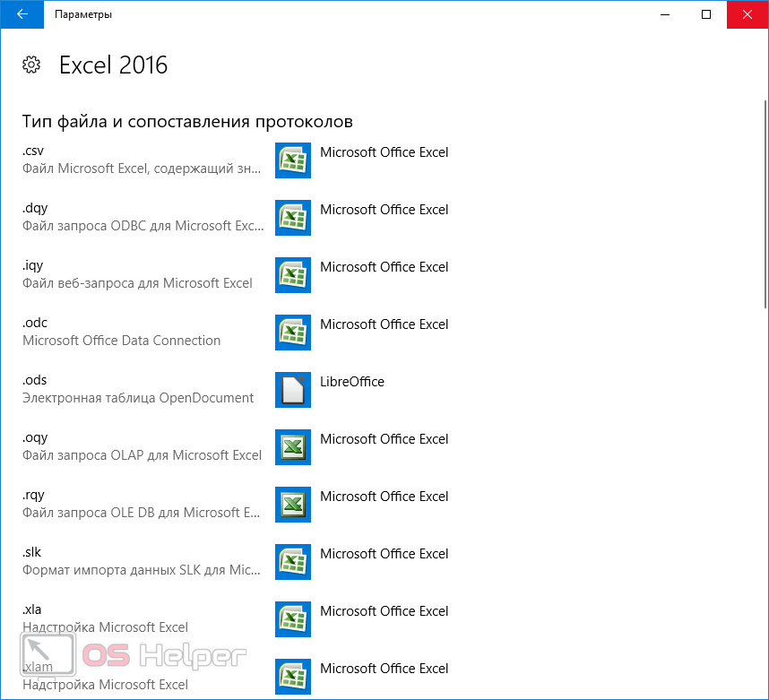The image size is (769, 700).
Task: Go back with the arrow button
Action: point(22,14)
